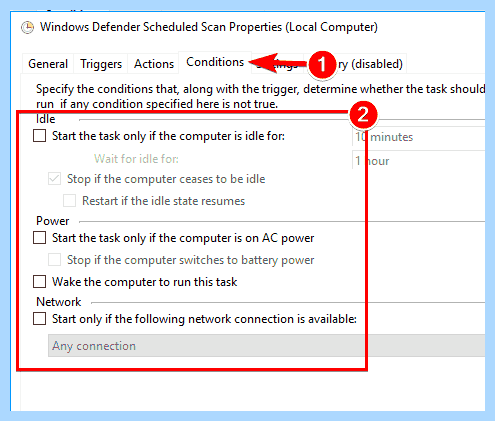Switch to the General tab
The width and height of the screenshot is (495, 421).
coord(48,64)
